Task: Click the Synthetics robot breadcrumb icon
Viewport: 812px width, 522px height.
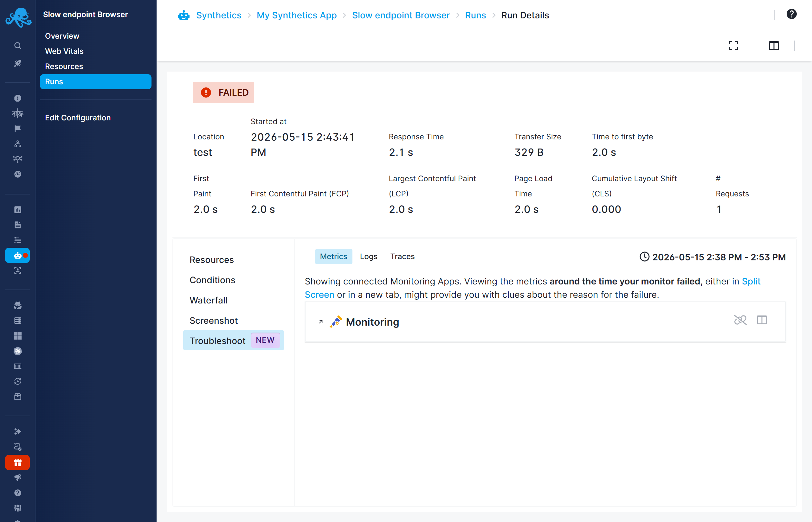Action: coord(184,15)
